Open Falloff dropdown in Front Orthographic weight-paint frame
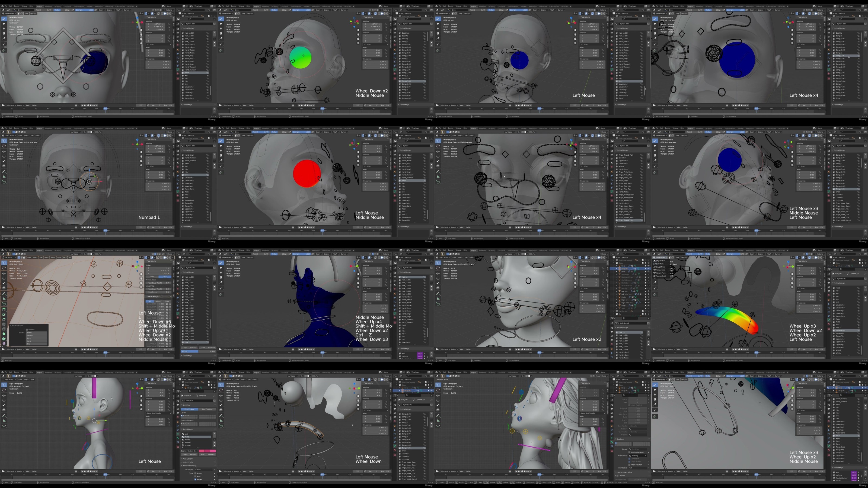868x488 pixels. [x=119, y=10]
